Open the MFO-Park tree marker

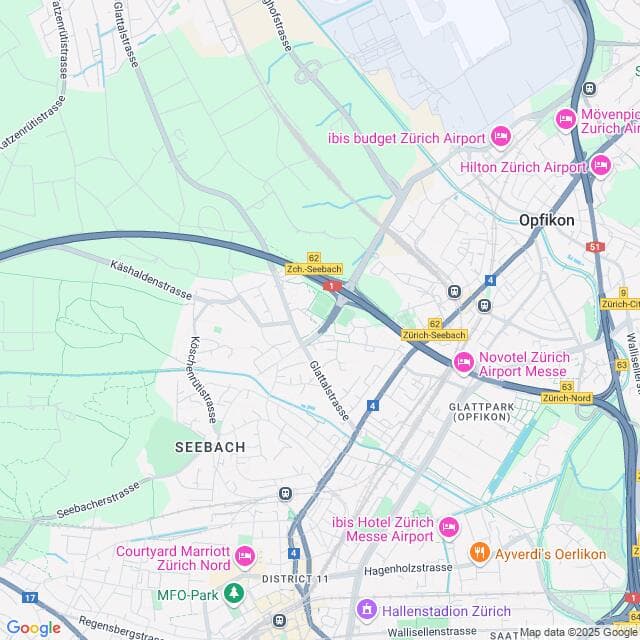pyautogui.click(x=233, y=593)
